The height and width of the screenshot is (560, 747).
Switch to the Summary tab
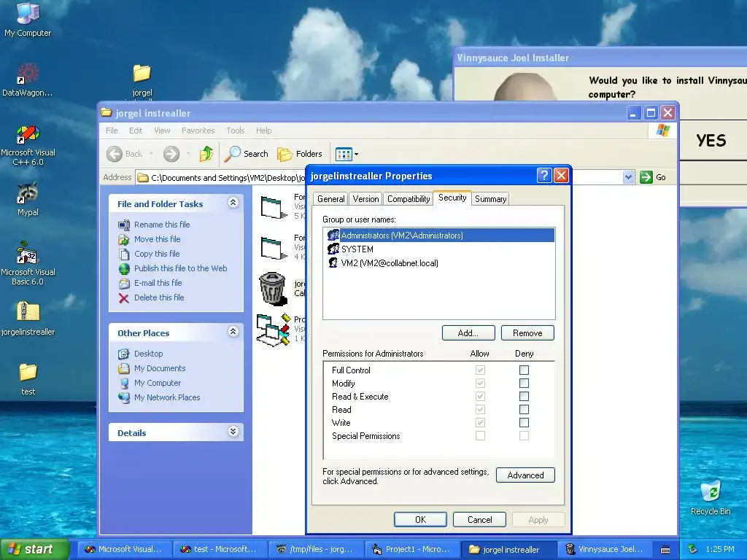(491, 199)
